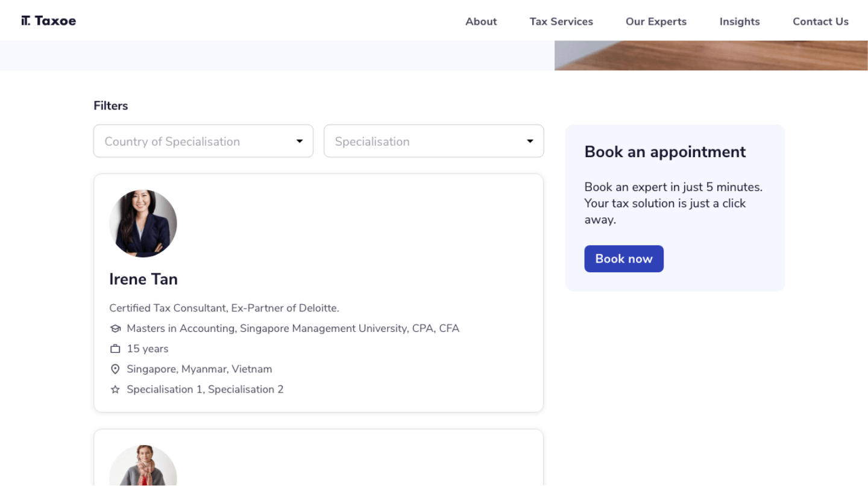The height and width of the screenshot is (486, 868).
Task: Click the star specialisation icon
Action: [115, 390]
